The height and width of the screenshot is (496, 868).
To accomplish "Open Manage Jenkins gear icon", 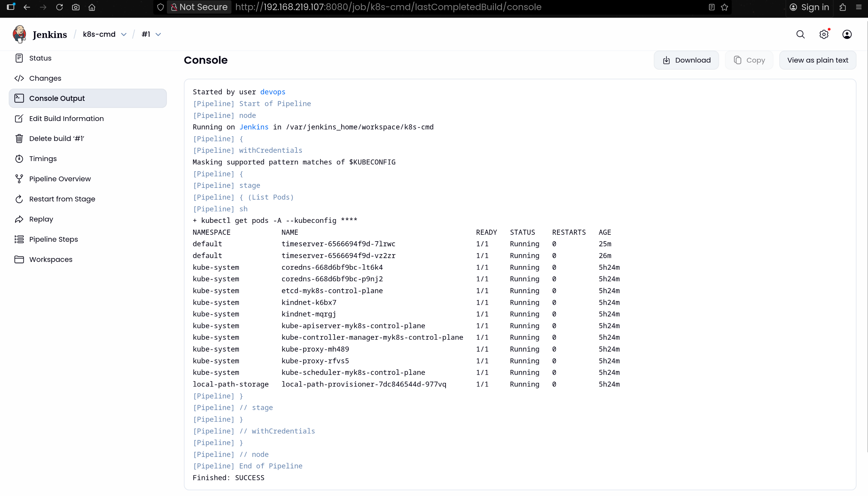I will pyautogui.click(x=824, y=34).
